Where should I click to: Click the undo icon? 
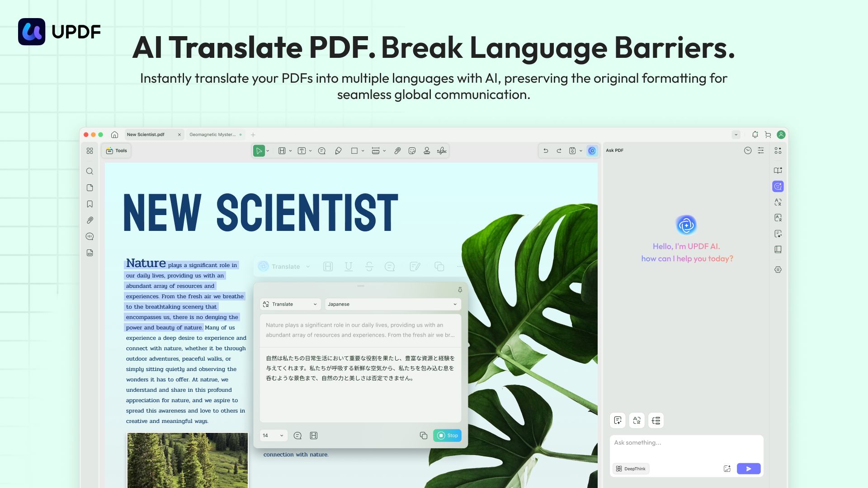545,150
